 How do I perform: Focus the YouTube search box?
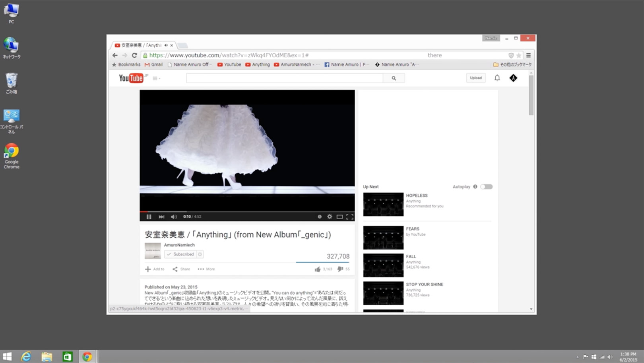pos(285,78)
